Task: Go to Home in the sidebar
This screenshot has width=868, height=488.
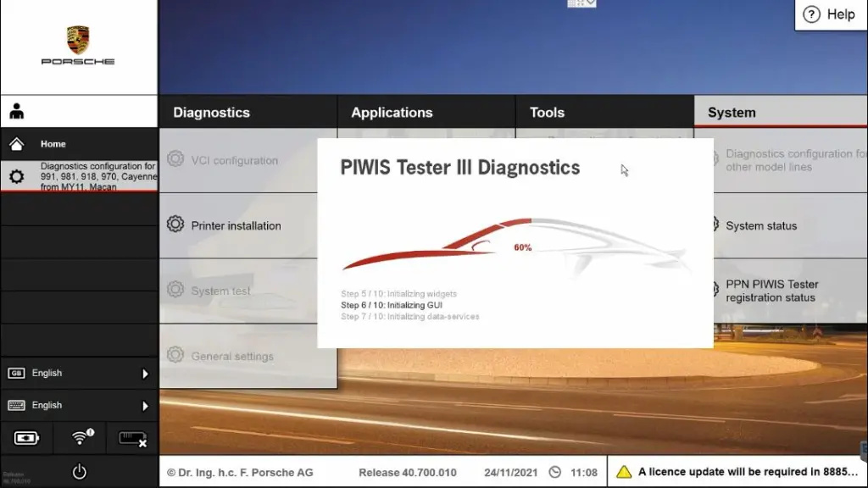Action: click(x=53, y=144)
